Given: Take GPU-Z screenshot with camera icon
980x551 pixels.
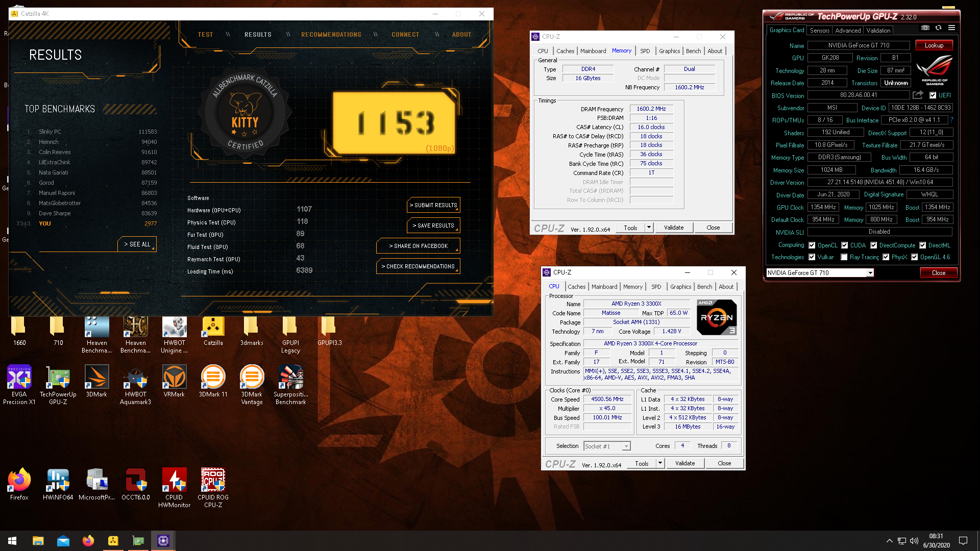Looking at the screenshot, I should 925,28.
